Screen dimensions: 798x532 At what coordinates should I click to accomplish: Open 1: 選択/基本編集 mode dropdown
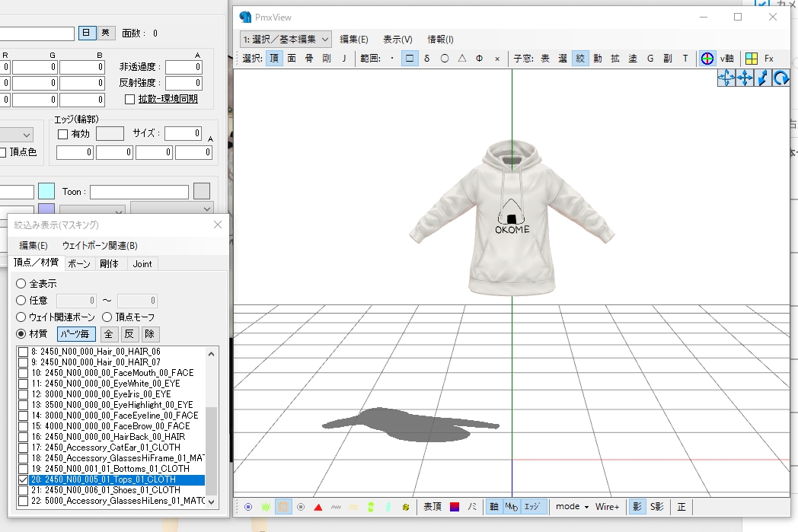(286, 39)
